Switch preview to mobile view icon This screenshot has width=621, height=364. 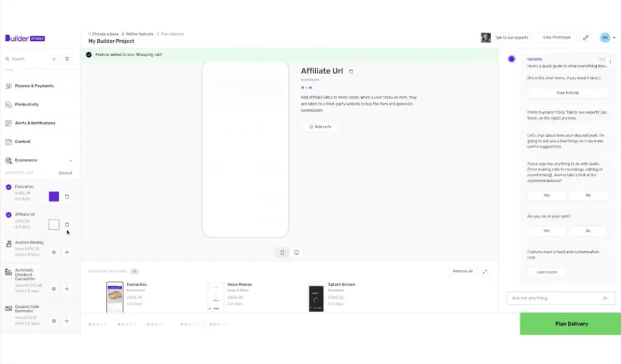click(x=282, y=252)
